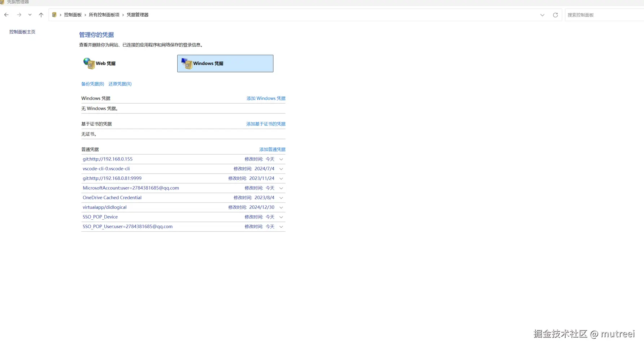Open 控制面板主页 link
Viewport: 644px width, 348px height.
pyautogui.click(x=22, y=32)
